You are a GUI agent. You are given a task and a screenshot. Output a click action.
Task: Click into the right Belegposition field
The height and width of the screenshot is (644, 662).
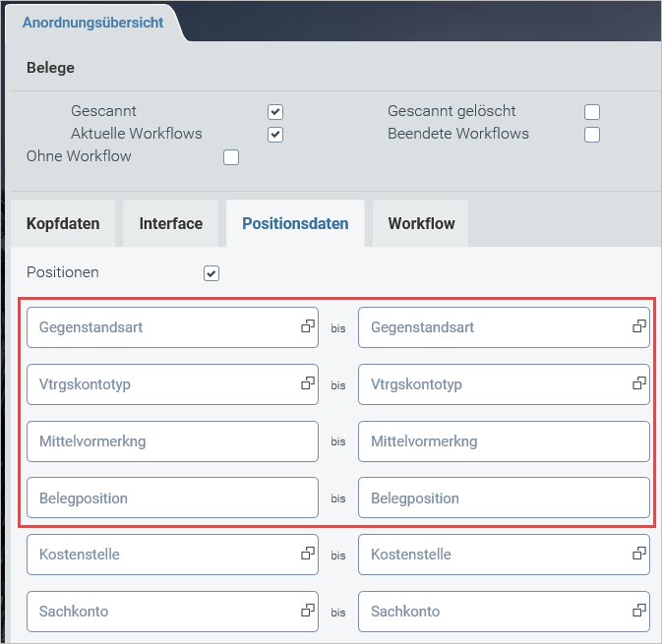(502, 498)
